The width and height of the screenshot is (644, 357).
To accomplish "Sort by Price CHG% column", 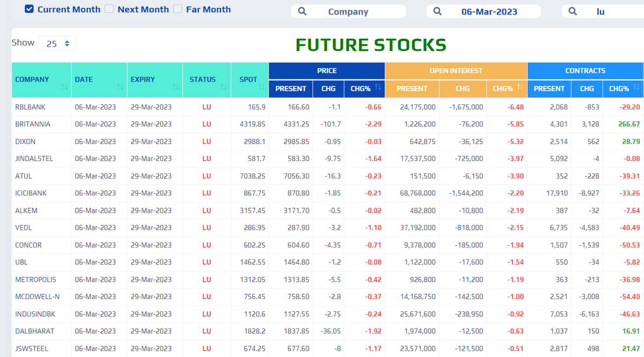I will click(x=364, y=89).
